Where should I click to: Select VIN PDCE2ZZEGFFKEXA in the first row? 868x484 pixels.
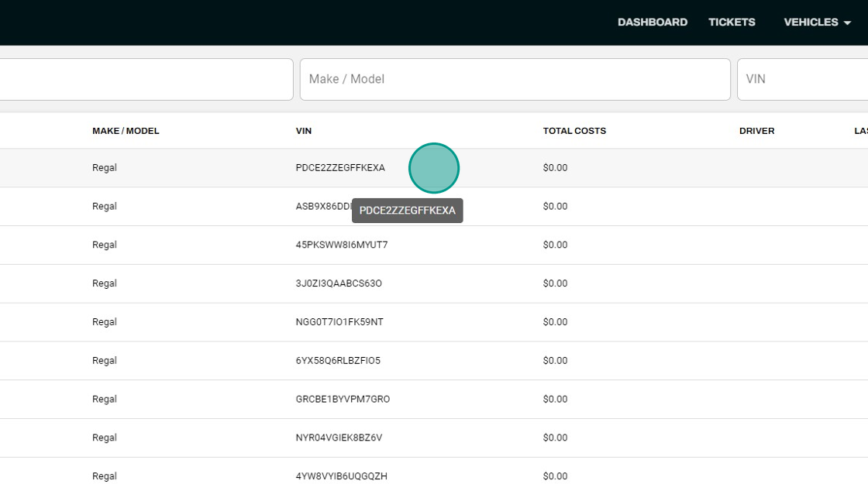[340, 167]
